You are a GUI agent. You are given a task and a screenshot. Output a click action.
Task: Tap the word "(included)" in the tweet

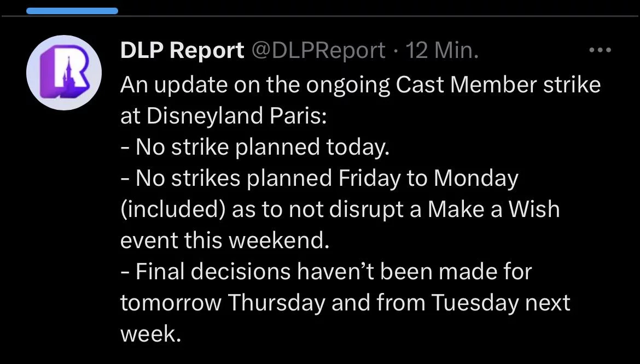172,209
